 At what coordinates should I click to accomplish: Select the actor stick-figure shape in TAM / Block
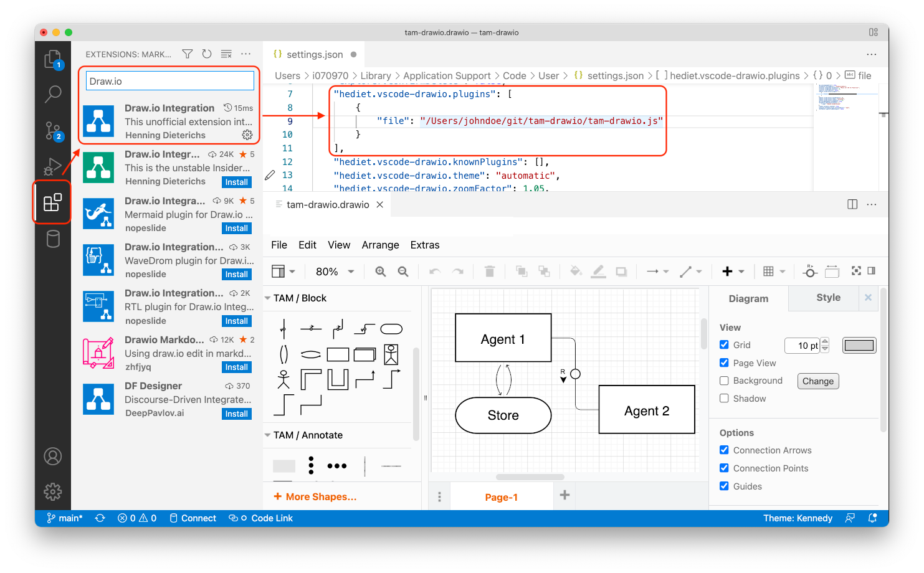[283, 379]
